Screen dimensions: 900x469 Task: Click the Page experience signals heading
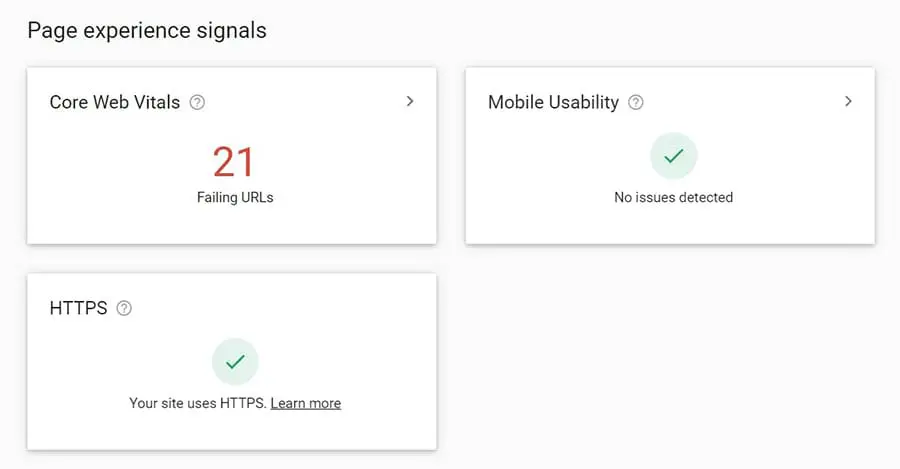(147, 31)
